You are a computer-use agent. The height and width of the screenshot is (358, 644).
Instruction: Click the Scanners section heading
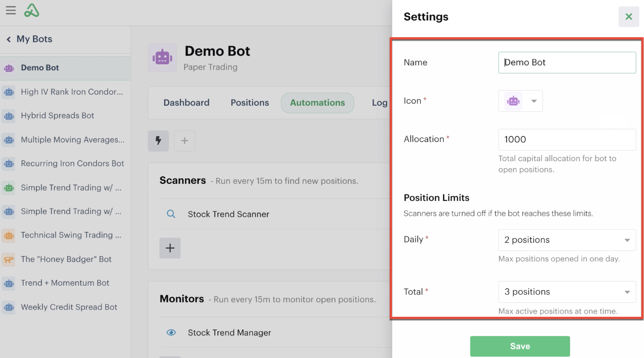point(183,180)
